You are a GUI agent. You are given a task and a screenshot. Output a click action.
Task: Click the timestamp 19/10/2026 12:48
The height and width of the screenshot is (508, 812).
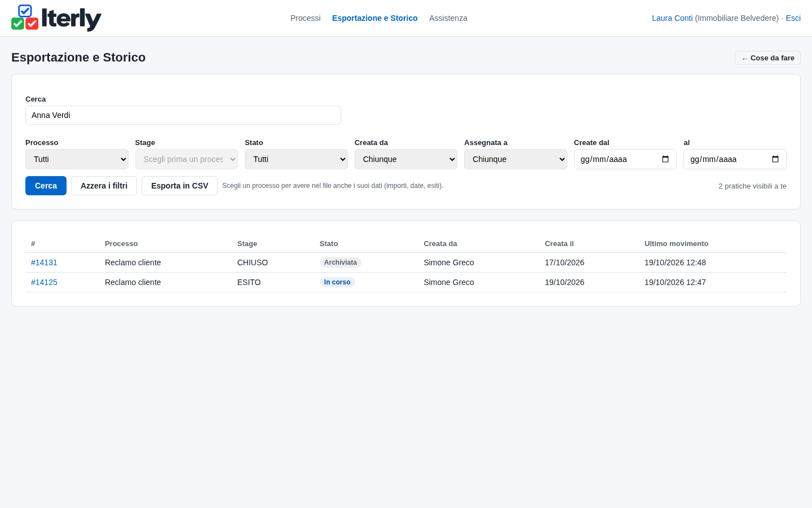click(x=675, y=262)
